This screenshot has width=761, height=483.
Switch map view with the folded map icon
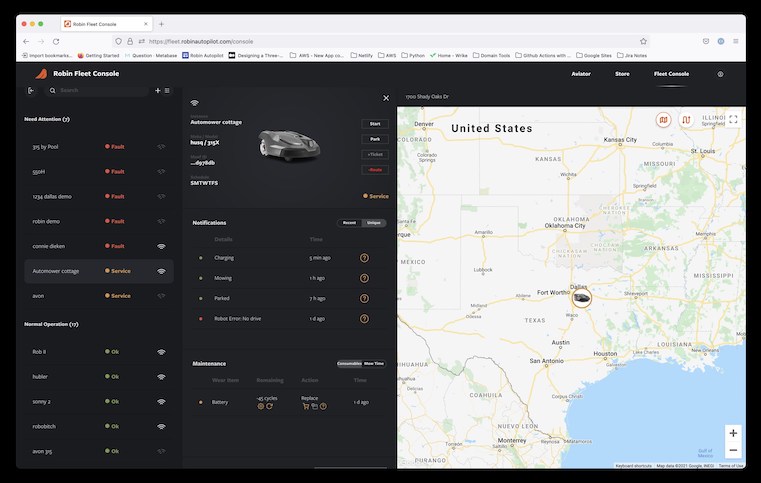pyautogui.click(x=663, y=119)
